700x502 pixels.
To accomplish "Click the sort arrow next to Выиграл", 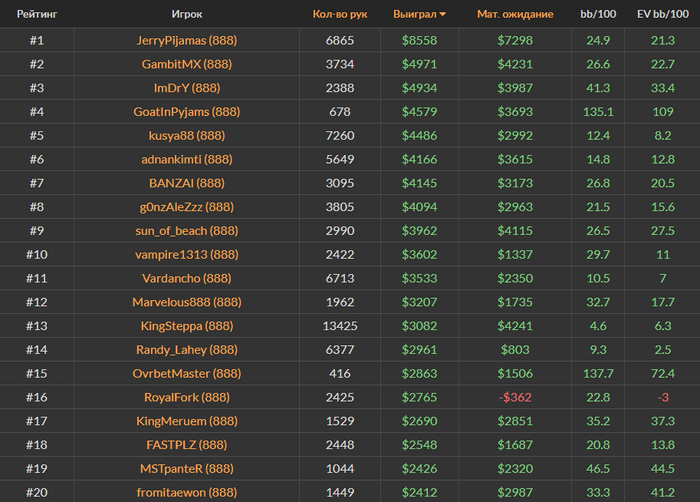I will [443, 15].
